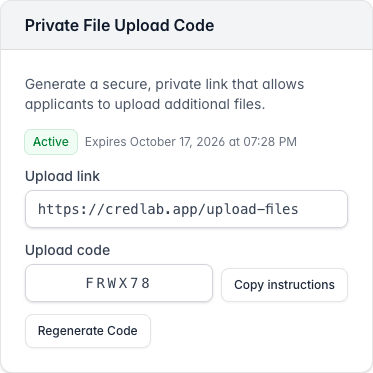Click the word Expires before the date
373x373 pixels.
(106, 142)
